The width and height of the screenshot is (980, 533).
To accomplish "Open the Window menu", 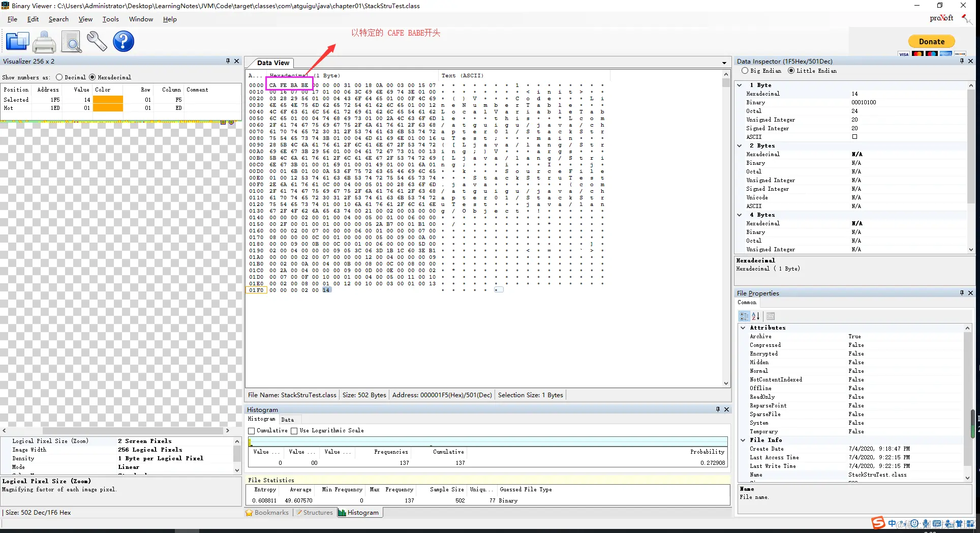I will click(x=141, y=19).
